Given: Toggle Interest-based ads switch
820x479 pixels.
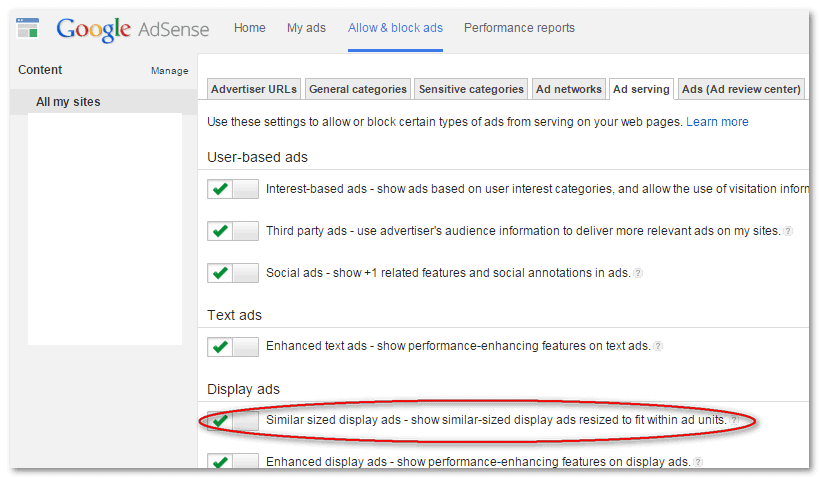Looking at the screenshot, I should click(x=233, y=189).
